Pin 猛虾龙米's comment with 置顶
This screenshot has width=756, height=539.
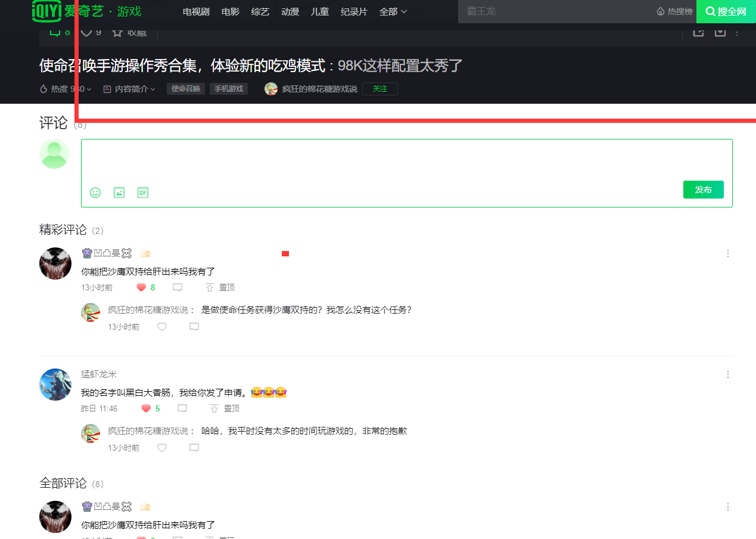tap(225, 408)
